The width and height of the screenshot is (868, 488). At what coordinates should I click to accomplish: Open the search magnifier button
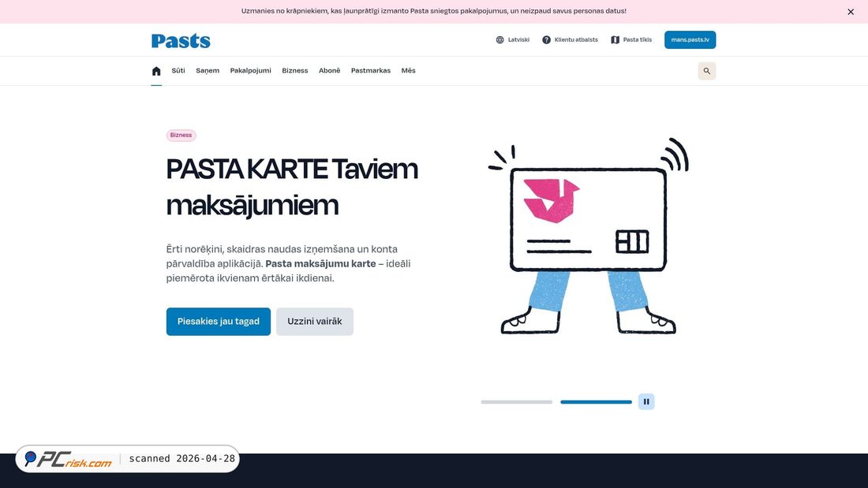(x=706, y=71)
